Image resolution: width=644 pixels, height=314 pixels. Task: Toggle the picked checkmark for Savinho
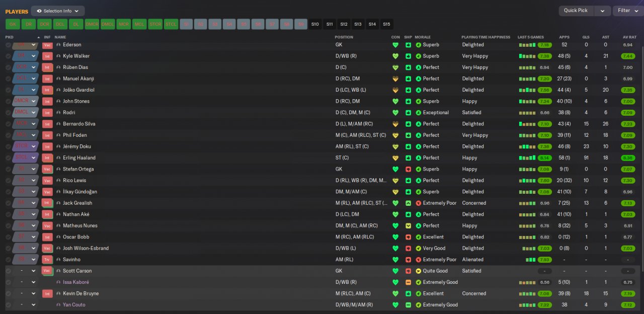8,260
